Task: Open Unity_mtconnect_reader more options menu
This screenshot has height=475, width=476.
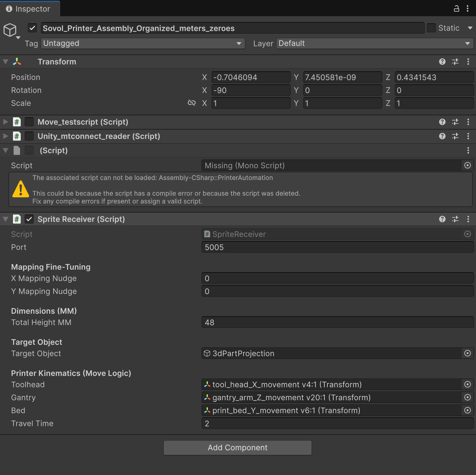Action: click(x=468, y=136)
